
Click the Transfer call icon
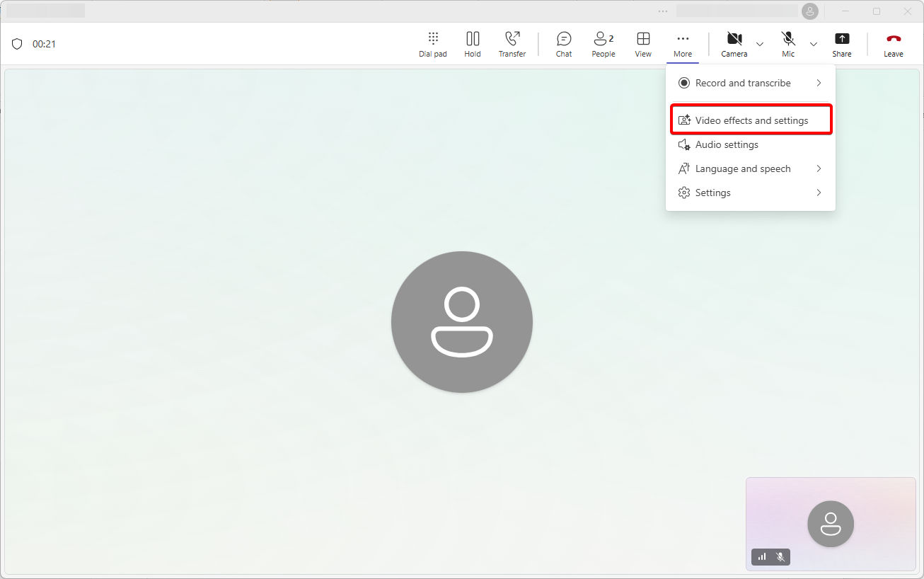pyautogui.click(x=512, y=44)
